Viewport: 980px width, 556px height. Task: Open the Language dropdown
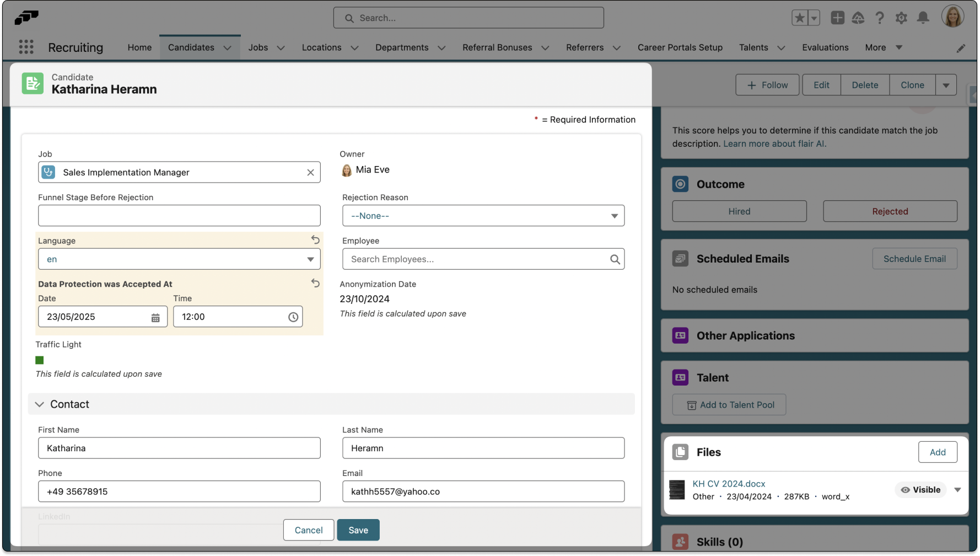(179, 259)
